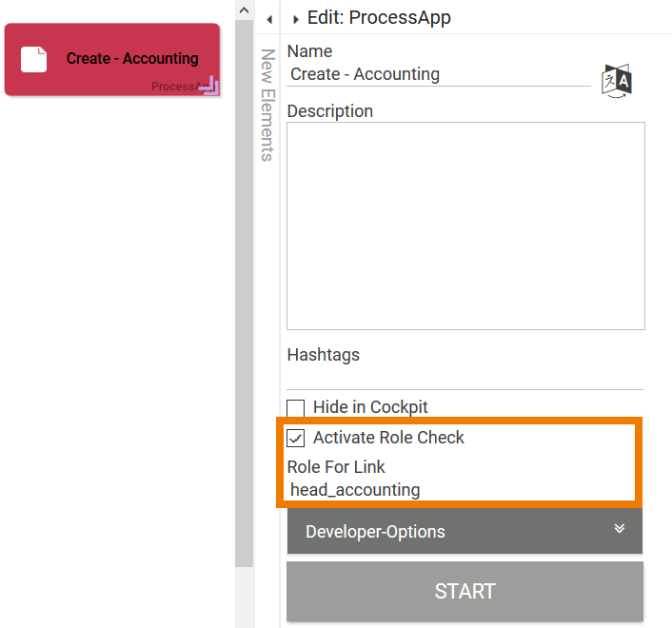Toggle triangle next to Edit: ProcessApp

click(x=296, y=19)
